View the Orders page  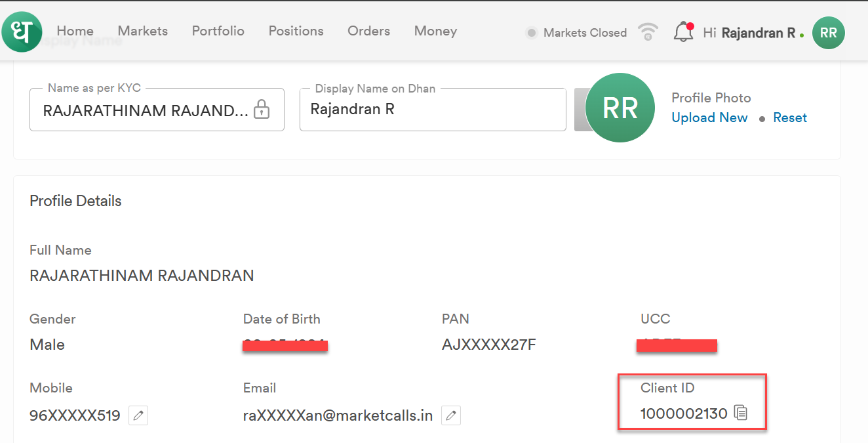pyautogui.click(x=369, y=31)
